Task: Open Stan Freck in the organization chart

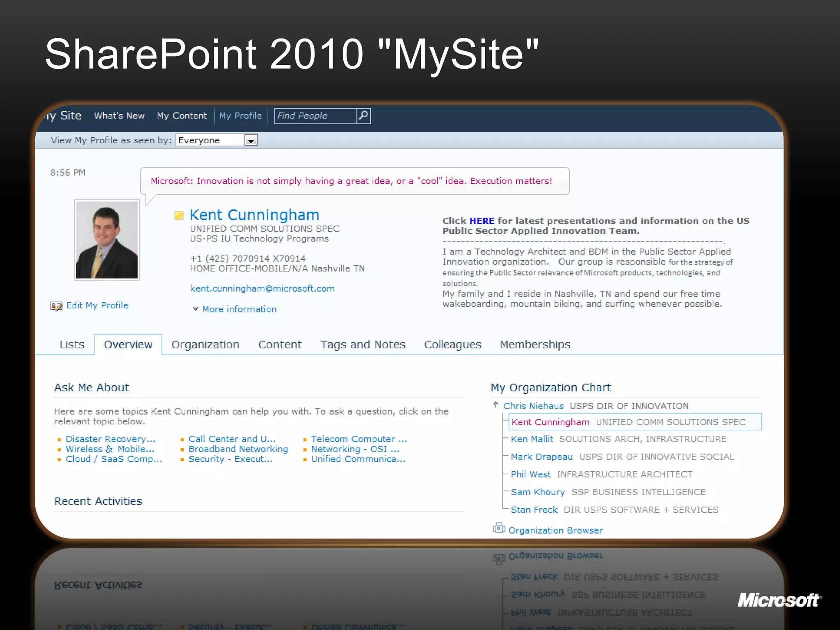Action: coord(534,509)
